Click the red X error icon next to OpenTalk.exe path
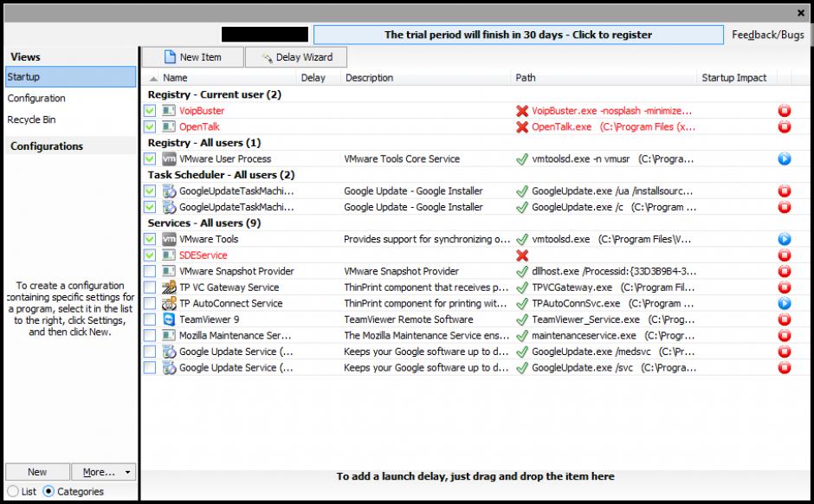The height and width of the screenshot is (504, 814). pyautogui.click(x=521, y=126)
